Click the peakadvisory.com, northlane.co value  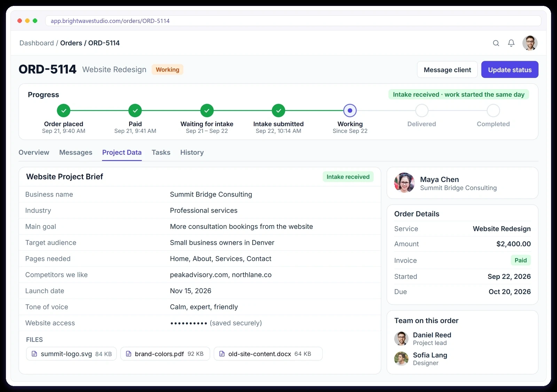click(221, 275)
